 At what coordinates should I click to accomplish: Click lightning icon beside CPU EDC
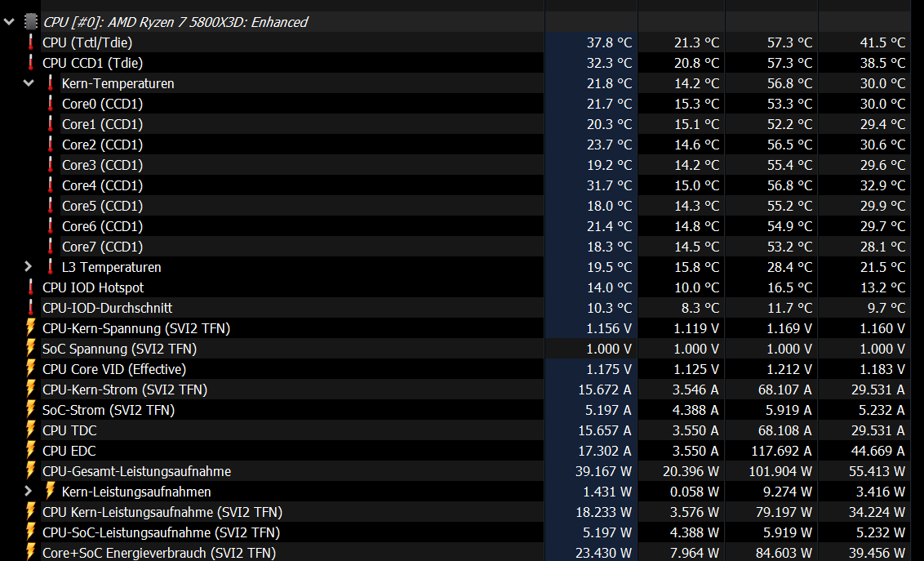(31, 450)
